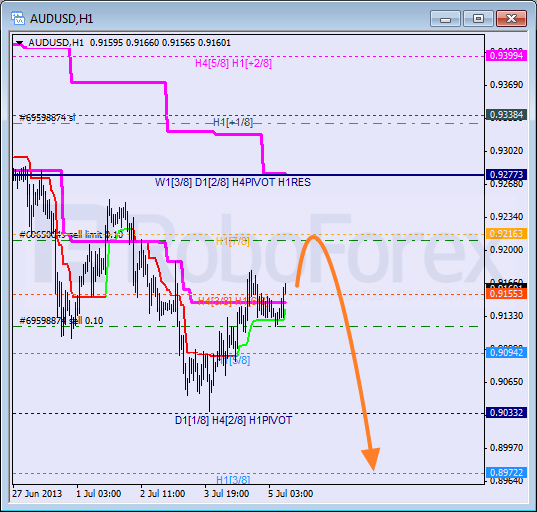Viewport: 537px width, 512px height.
Task: Select the #69598874 sell 0.10 order line
Action: pyautogui.click(x=61, y=321)
